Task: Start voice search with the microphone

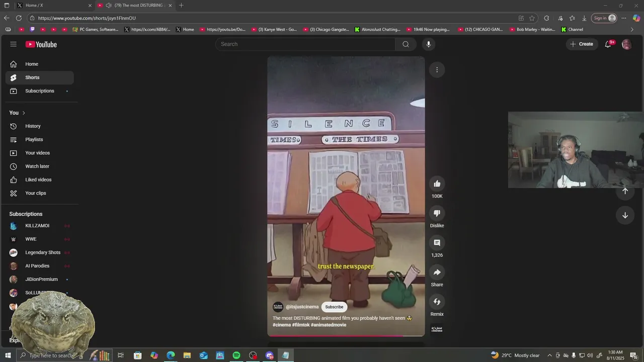Action: (429, 44)
